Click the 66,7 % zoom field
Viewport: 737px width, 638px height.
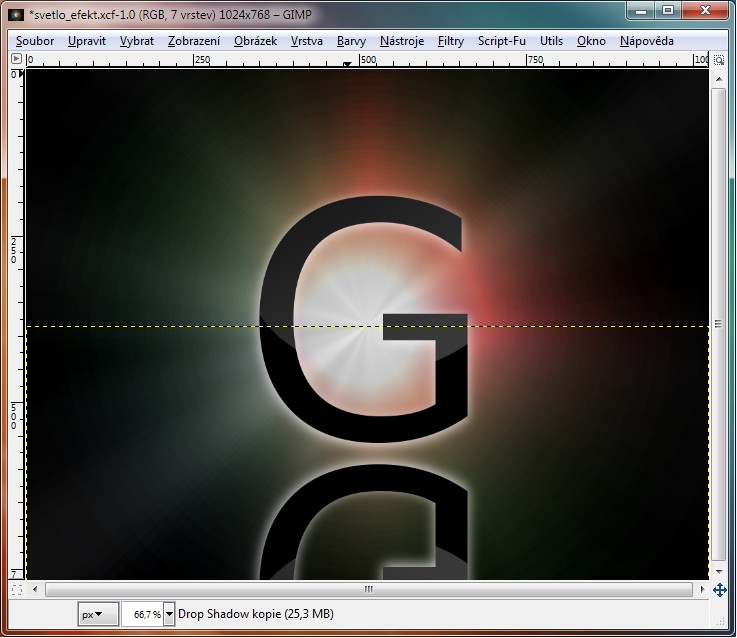(143, 614)
